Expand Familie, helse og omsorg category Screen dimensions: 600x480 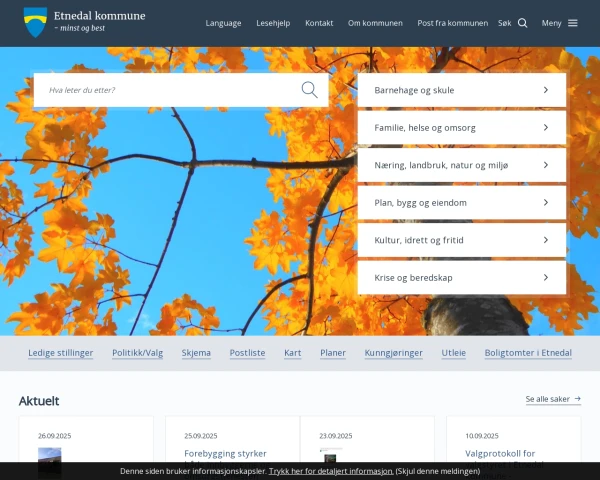point(461,128)
